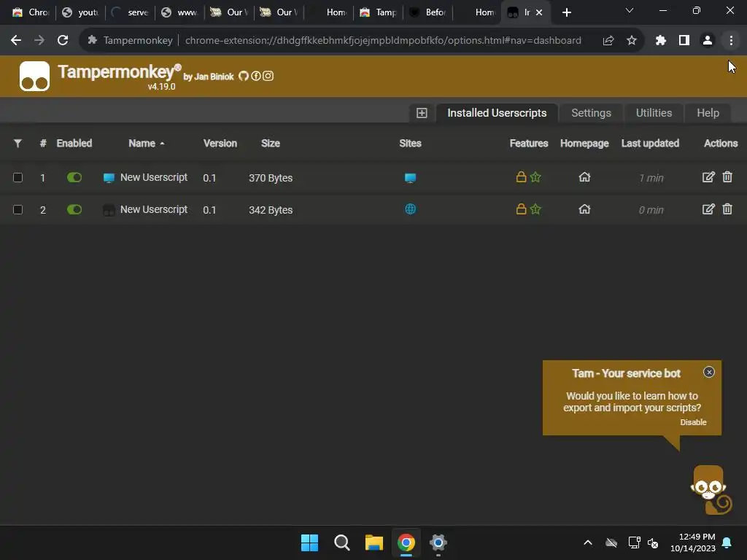Click the taskbar clock and date
Viewport: 747px width, 560px height.
pos(693,542)
